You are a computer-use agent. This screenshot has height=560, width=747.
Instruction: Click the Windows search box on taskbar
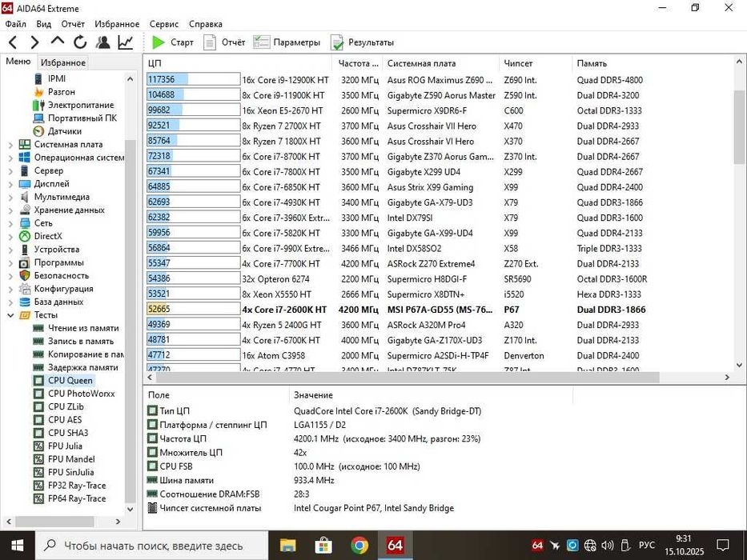152,546
